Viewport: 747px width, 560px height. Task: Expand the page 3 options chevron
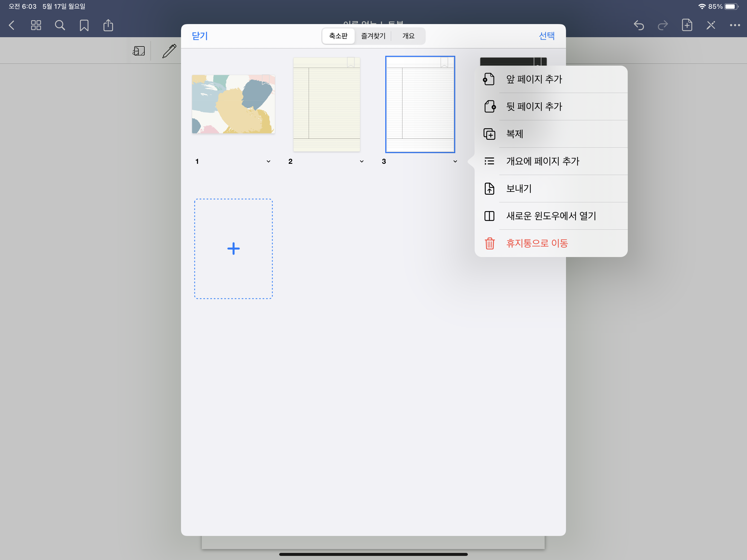tap(455, 161)
